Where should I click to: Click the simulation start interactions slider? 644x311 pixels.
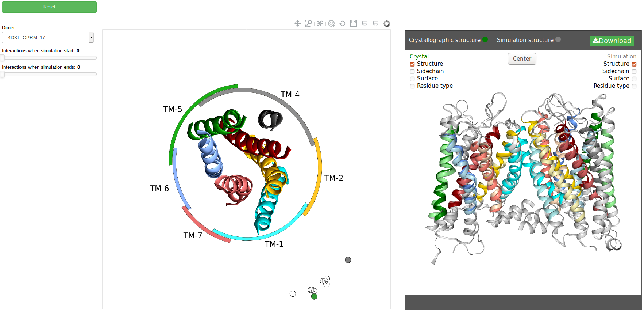pos(49,58)
